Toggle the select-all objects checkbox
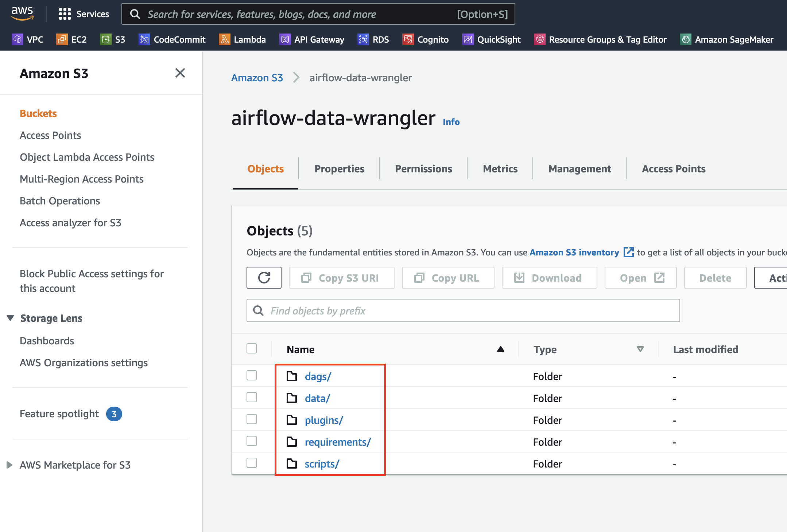Viewport: 787px width, 532px height. pos(252,348)
